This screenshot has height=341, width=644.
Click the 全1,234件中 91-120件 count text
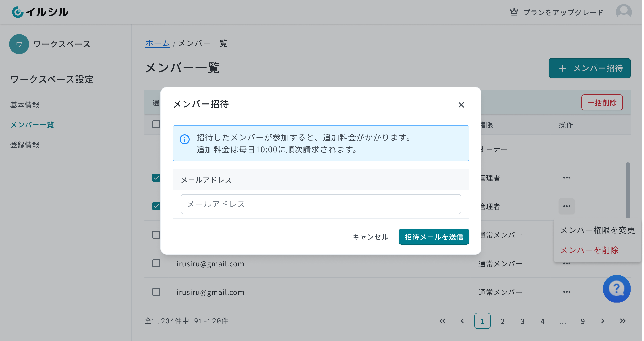click(x=186, y=321)
